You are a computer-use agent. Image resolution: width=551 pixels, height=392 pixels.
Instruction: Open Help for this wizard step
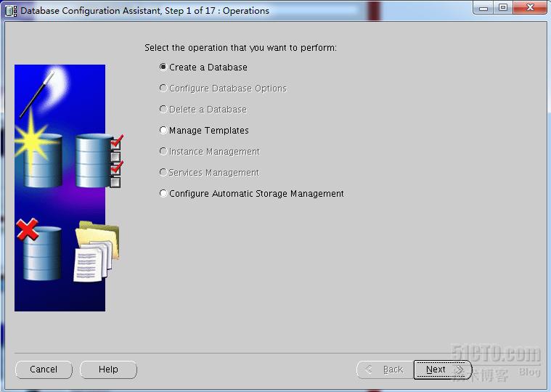click(x=108, y=369)
